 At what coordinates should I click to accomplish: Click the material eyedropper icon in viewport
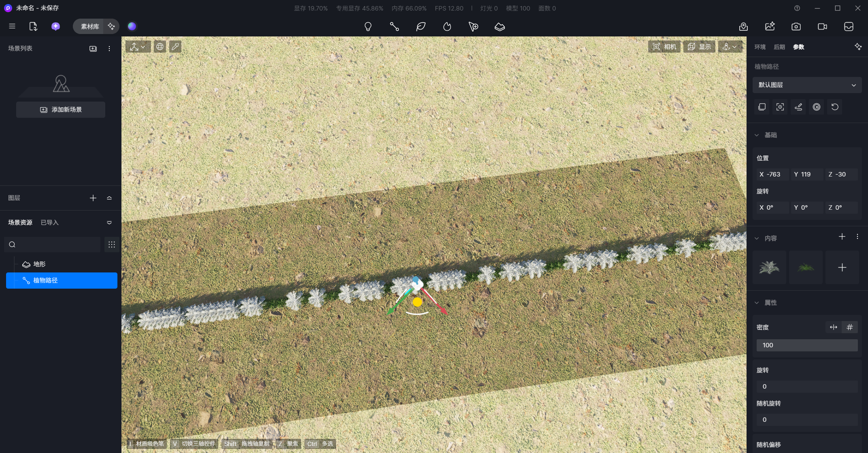click(x=175, y=47)
